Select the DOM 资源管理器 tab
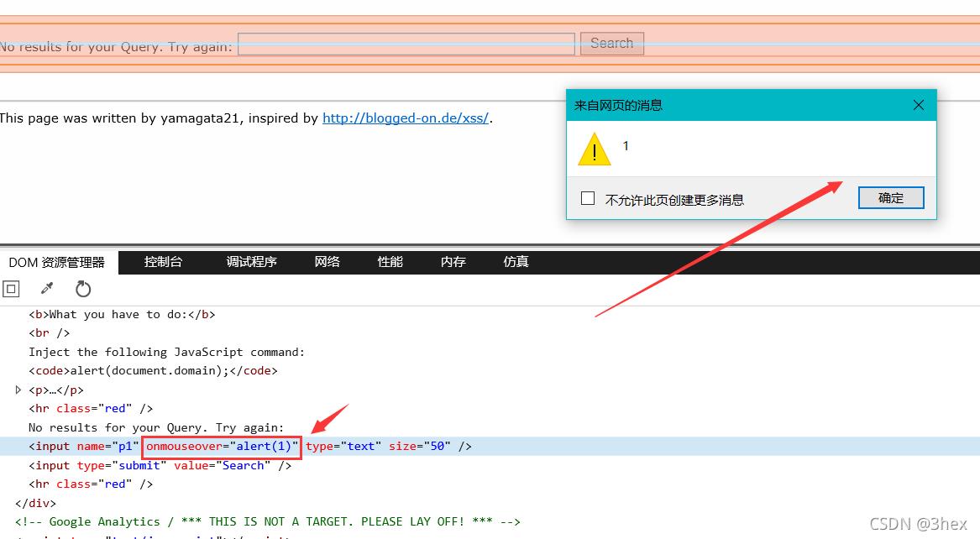Screen dimensions: 980x539 tap(57, 262)
